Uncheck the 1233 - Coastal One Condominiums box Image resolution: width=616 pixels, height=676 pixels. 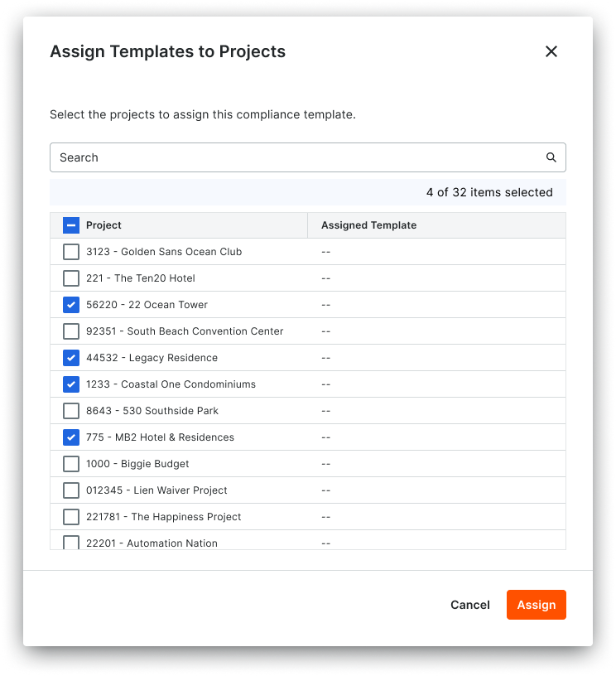(71, 384)
